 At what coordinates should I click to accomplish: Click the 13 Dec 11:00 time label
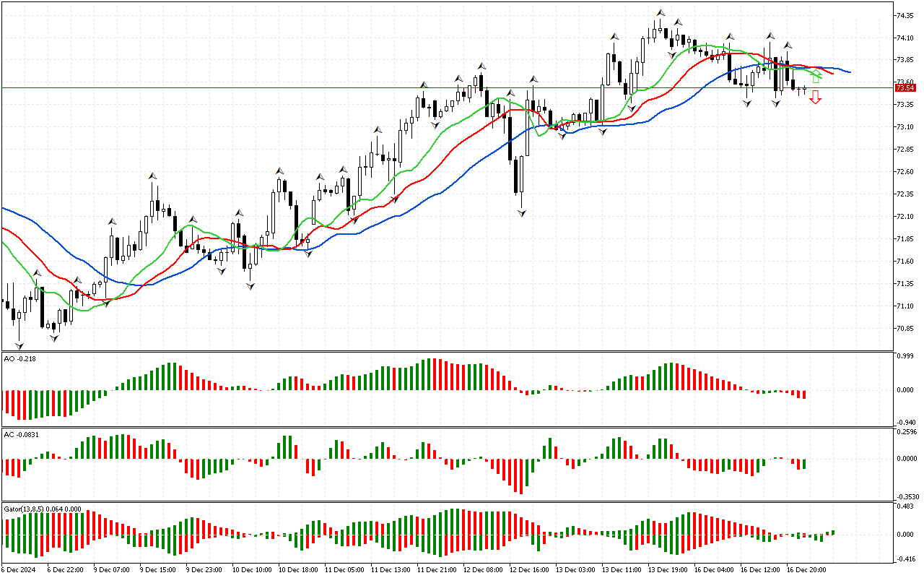click(622, 570)
